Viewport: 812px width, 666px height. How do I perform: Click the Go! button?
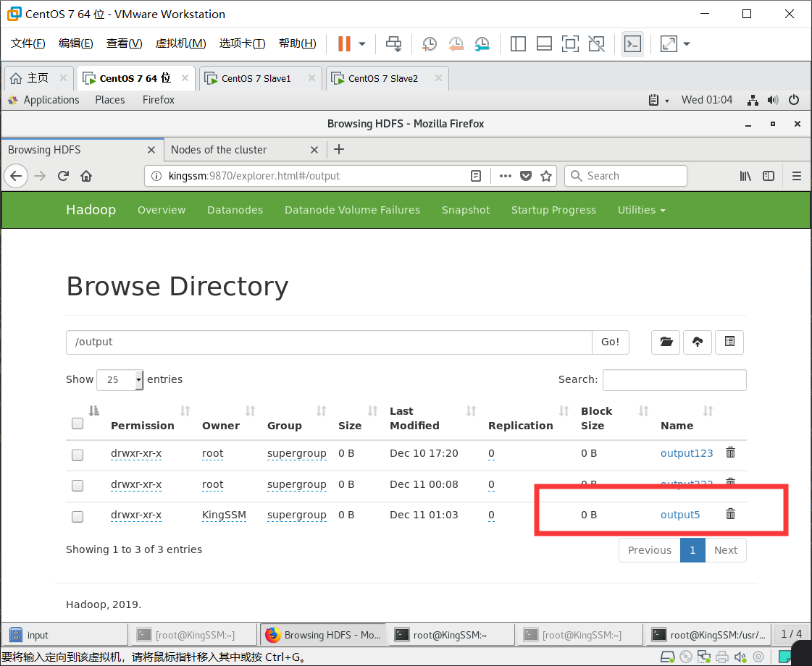pyautogui.click(x=610, y=342)
